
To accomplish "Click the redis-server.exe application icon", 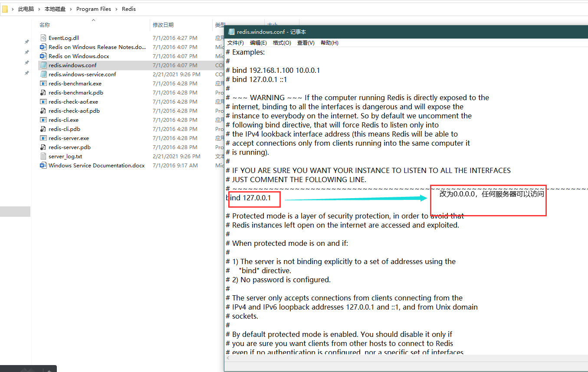I will point(43,138).
